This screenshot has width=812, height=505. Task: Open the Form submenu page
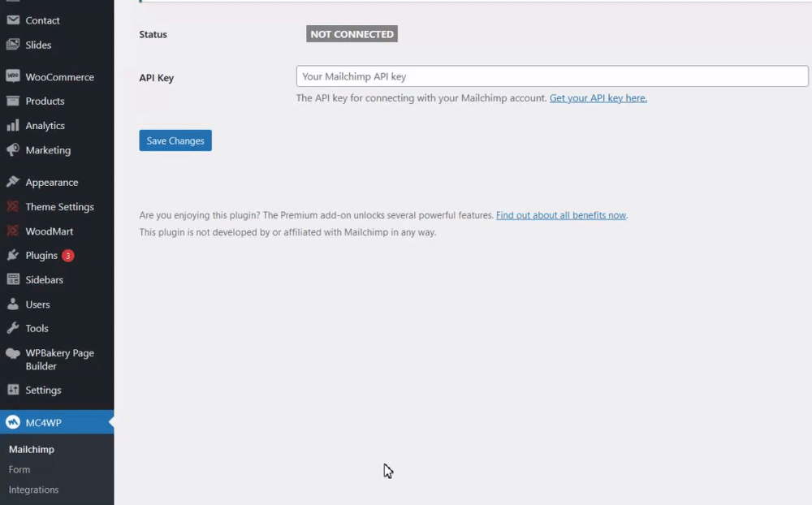pyautogui.click(x=19, y=469)
